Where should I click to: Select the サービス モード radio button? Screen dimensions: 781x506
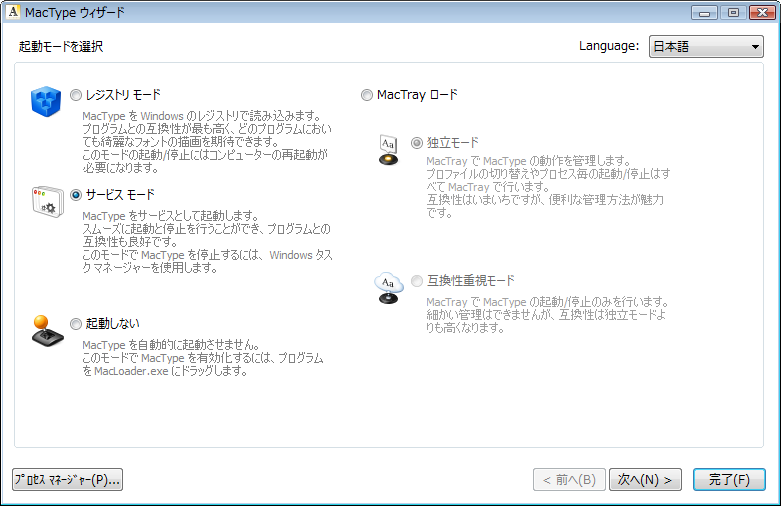click(76, 195)
